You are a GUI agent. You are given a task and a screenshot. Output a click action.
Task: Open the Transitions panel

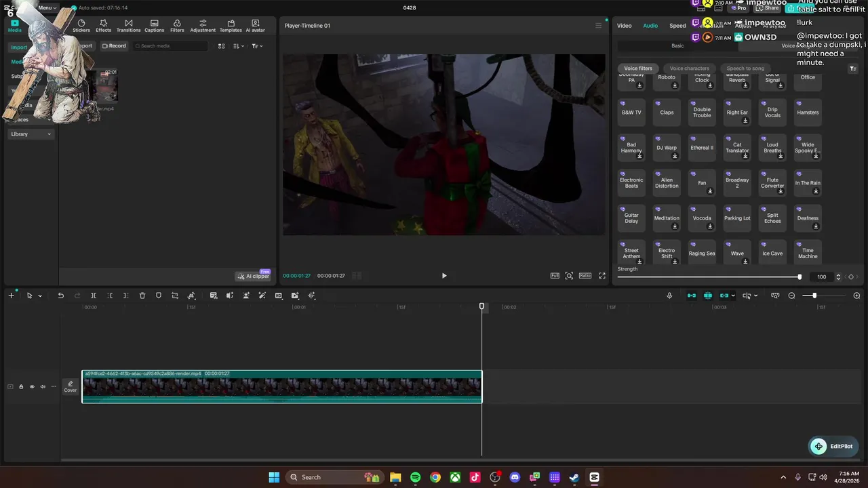pyautogui.click(x=128, y=26)
